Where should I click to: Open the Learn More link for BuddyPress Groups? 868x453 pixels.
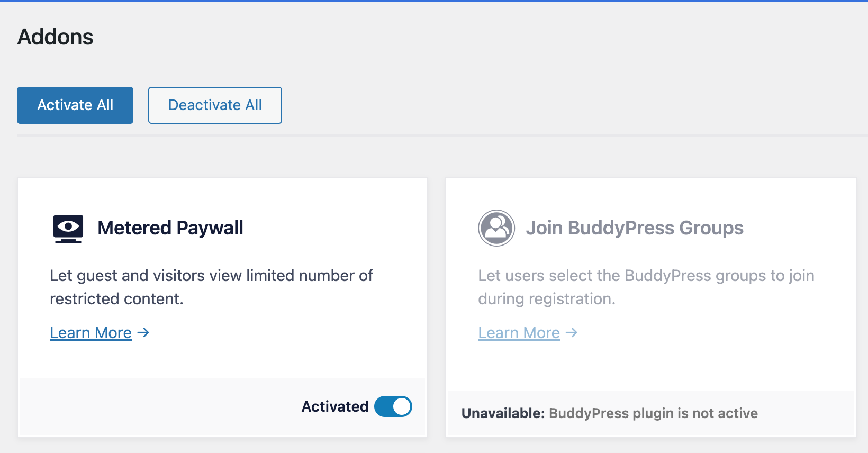pos(519,333)
